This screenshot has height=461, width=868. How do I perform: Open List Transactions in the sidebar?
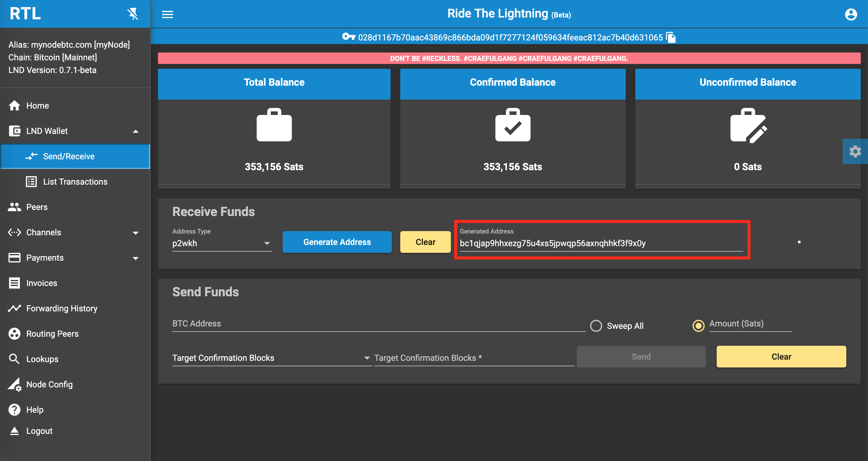click(75, 182)
